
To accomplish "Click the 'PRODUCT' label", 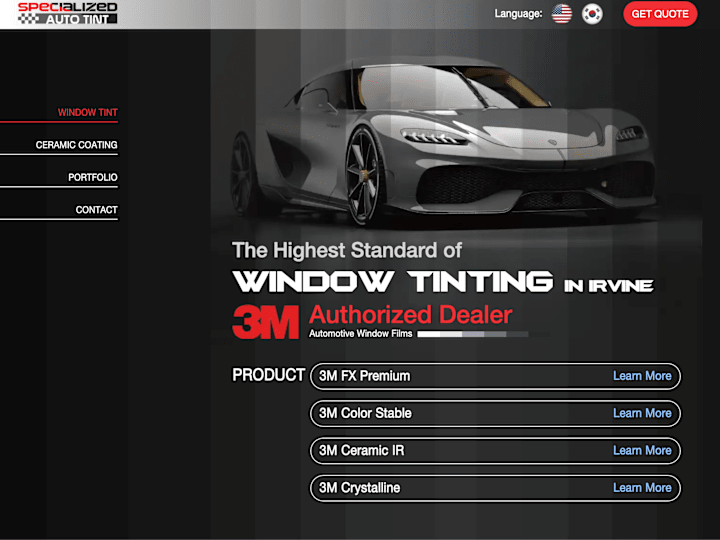I will 269,375.
